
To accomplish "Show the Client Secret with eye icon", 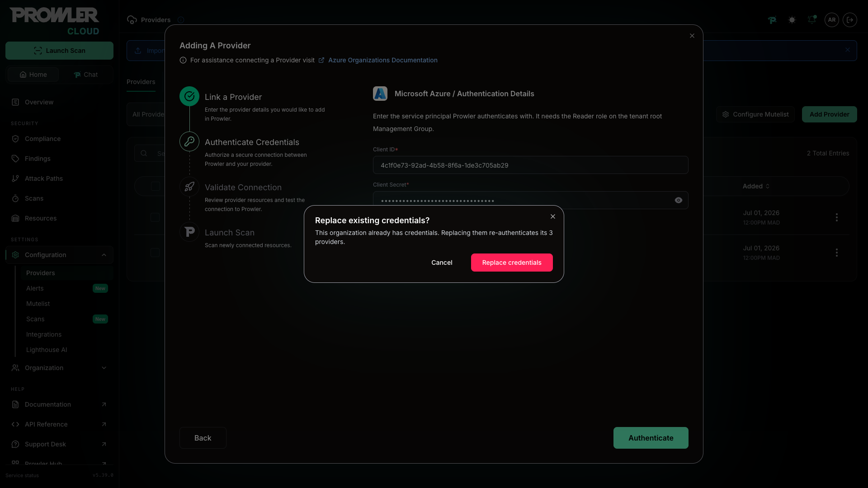I will coord(679,200).
